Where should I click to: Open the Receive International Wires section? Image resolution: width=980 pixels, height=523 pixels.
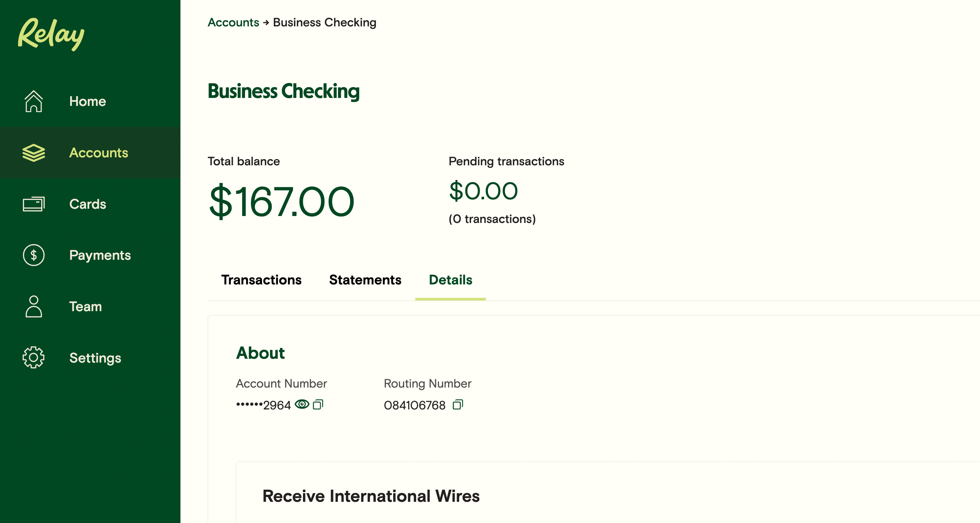pyautogui.click(x=371, y=496)
